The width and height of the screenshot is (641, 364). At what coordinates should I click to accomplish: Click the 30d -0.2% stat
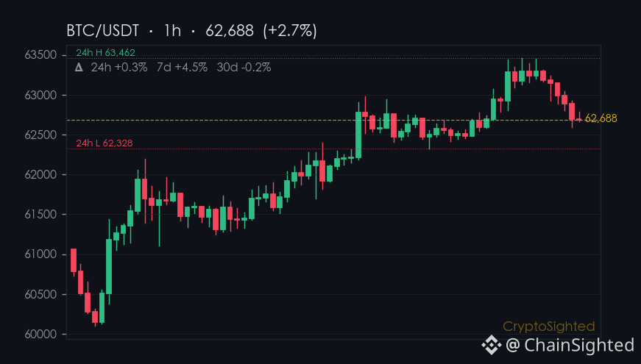click(x=244, y=68)
